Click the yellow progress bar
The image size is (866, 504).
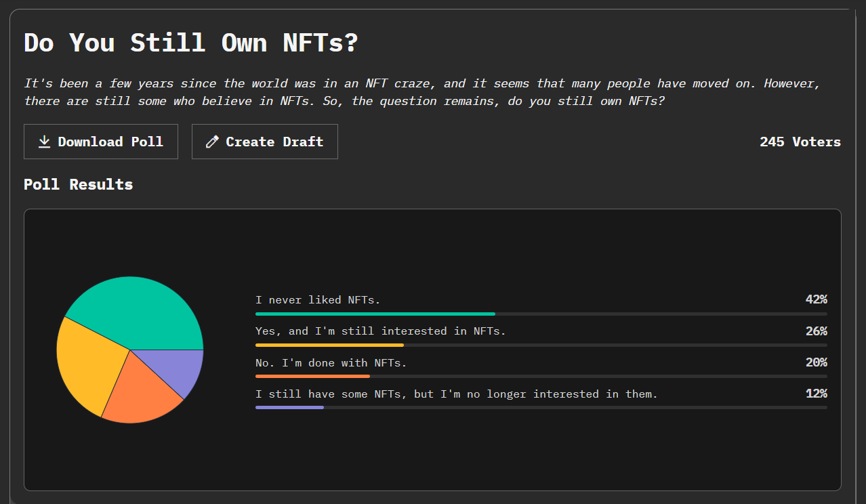point(329,345)
